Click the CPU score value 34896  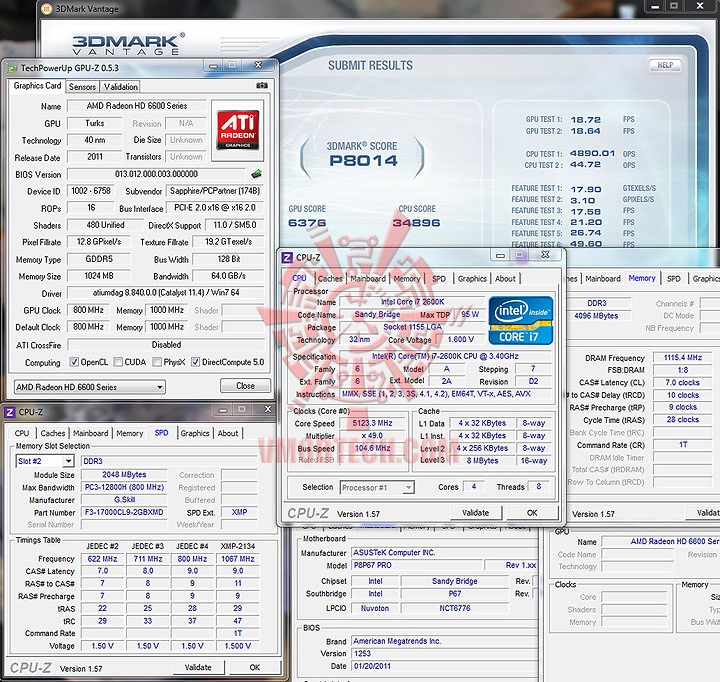[416, 223]
